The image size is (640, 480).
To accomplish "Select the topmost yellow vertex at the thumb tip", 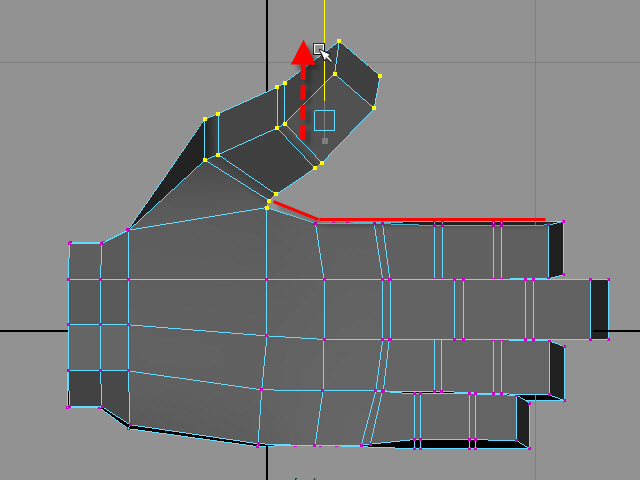I will pyautogui.click(x=339, y=41).
